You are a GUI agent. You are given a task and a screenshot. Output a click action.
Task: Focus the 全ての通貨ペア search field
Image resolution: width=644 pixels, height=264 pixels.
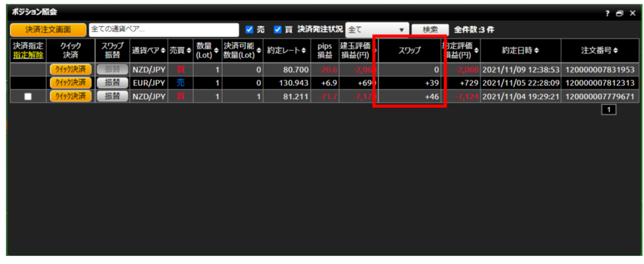[164, 30]
